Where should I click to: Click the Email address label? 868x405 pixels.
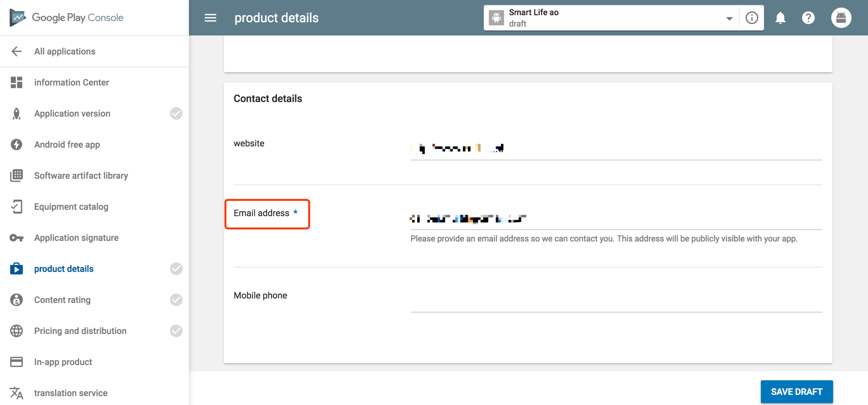[x=262, y=213]
